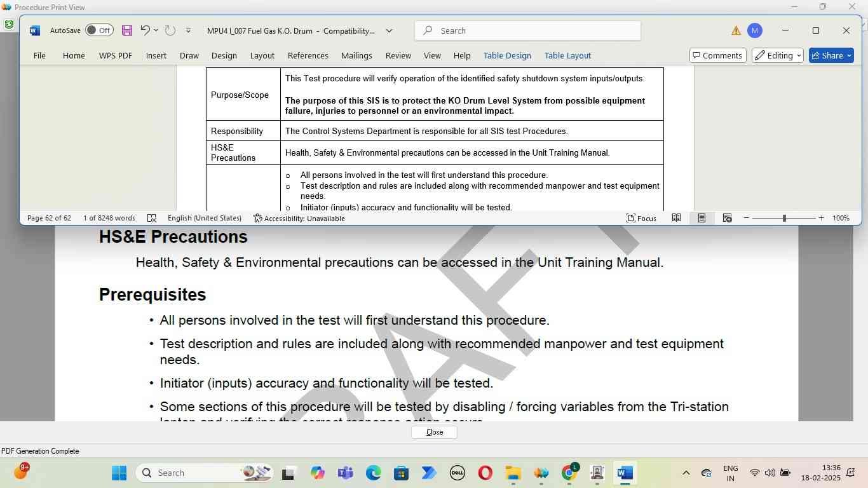
Task: Click the Undo arrow icon
Action: click(x=145, y=30)
